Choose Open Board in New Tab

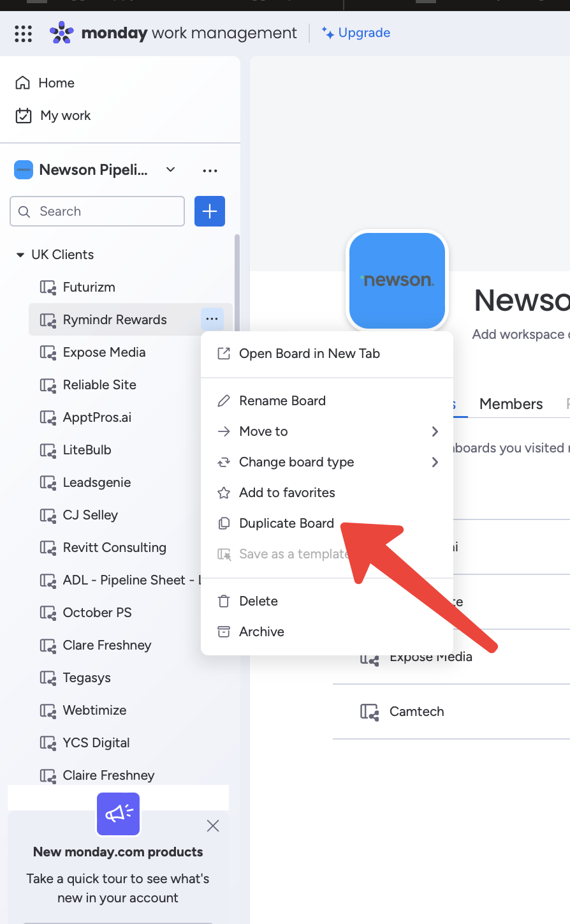pos(327,354)
